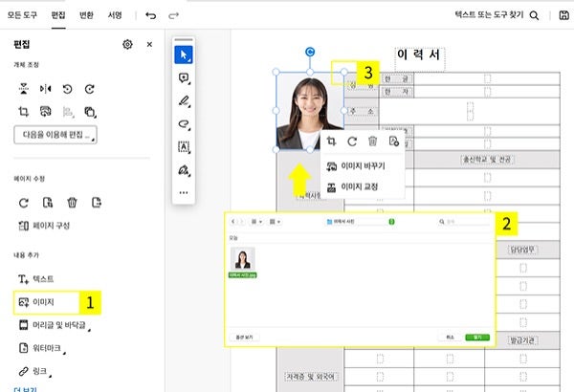Open the align objects icon dropdown
The image size is (574, 392).
coord(68,112)
